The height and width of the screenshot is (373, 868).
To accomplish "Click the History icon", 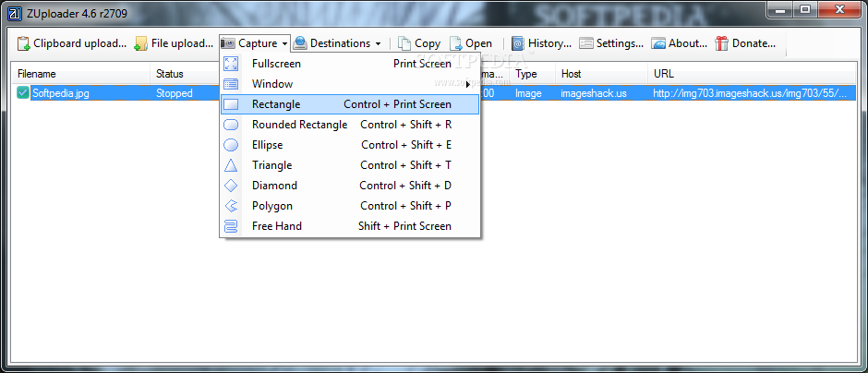I will 518,43.
